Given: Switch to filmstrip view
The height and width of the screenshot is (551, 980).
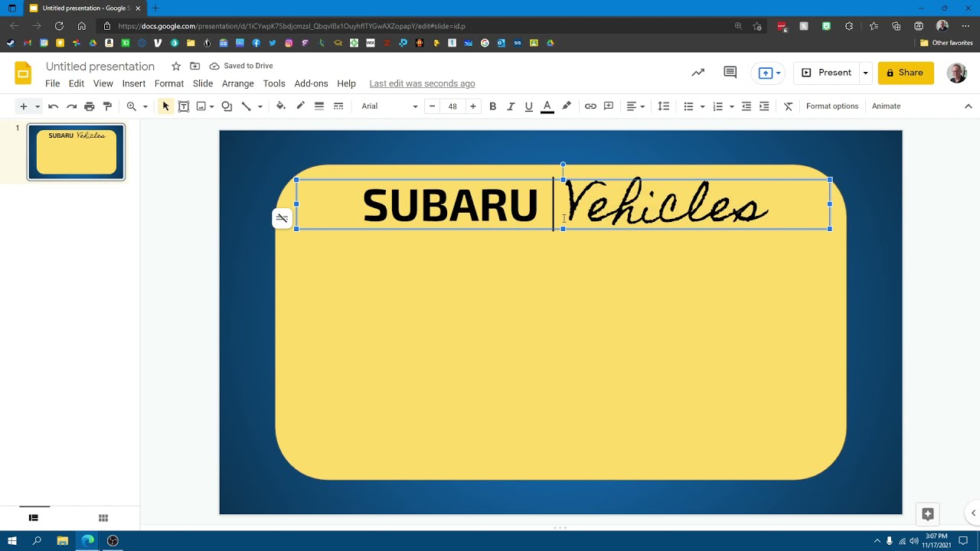Looking at the screenshot, I should [x=34, y=518].
